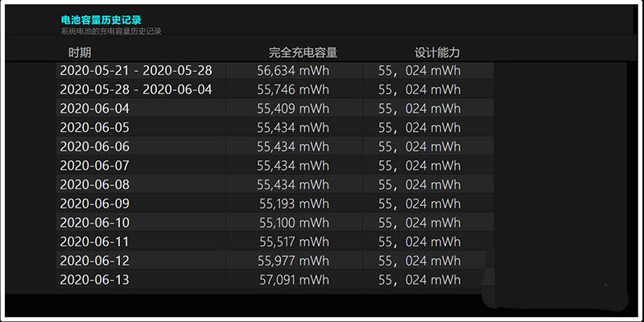Select the 电池容量历史记录 heading
Viewport: 644px width, 322px height.
[101, 20]
